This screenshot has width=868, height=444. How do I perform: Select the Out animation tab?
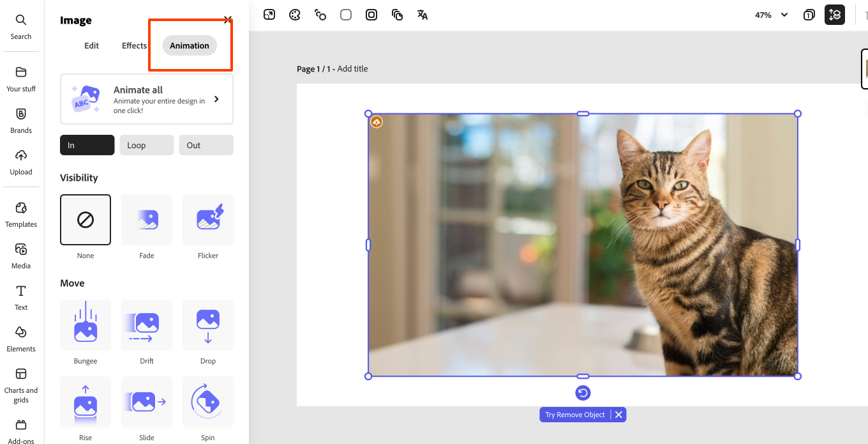(206, 145)
